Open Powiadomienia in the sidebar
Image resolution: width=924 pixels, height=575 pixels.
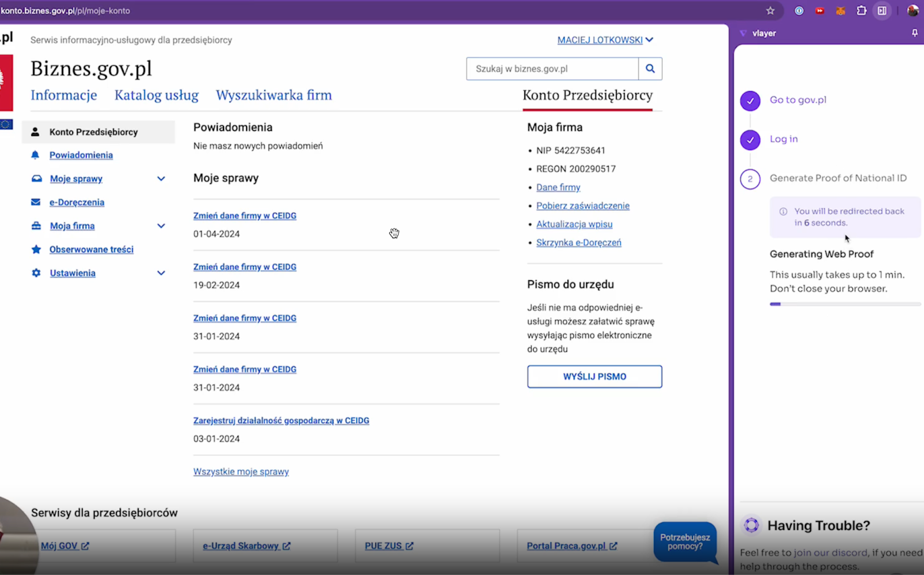pyautogui.click(x=81, y=155)
